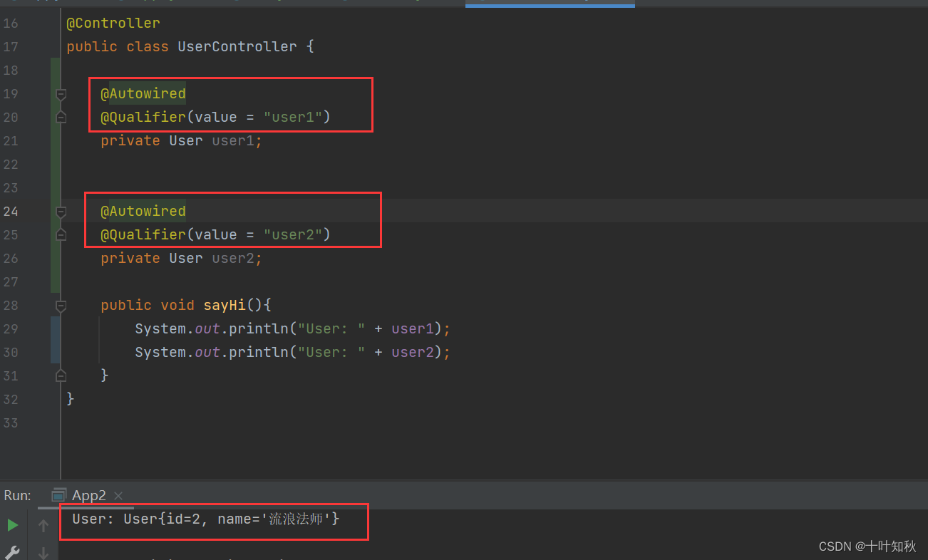
Task: Click @Qualifier annotation on line 25
Action: [x=143, y=235]
